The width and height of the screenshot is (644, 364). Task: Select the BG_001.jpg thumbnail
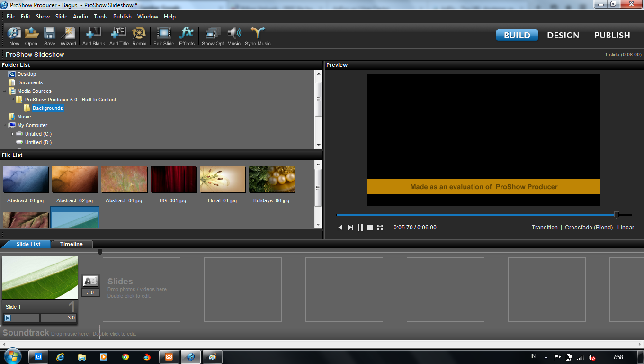[173, 180]
